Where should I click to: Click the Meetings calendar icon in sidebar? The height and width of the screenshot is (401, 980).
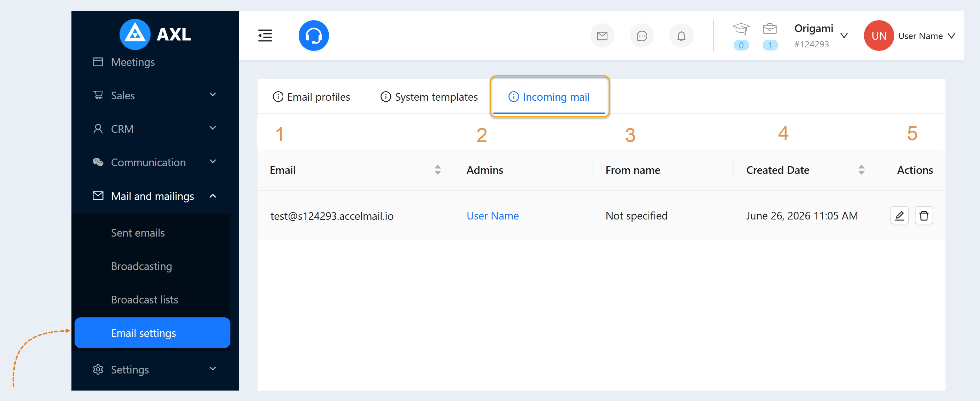click(x=98, y=62)
